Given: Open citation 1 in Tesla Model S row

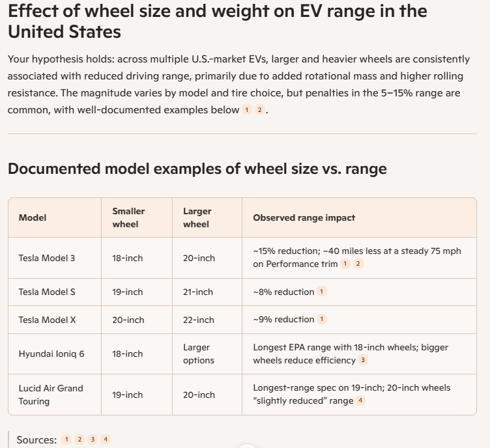Looking at the screenshot, I should click(322, 292).
